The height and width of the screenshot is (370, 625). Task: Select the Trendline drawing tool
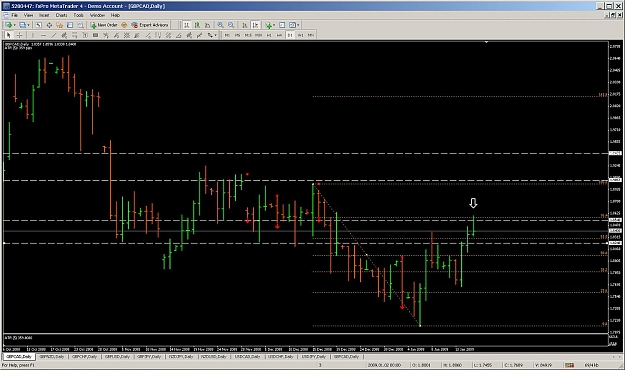click(53, 35)
